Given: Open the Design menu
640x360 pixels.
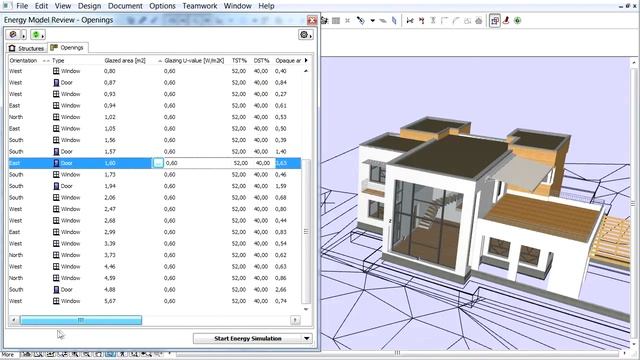Looking at the screenshot, I should (x=89, y=6).
